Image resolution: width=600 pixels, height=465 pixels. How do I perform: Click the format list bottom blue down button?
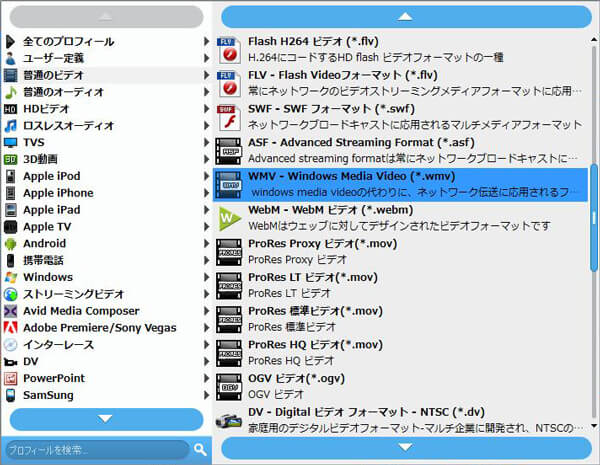tap(406, 447)
